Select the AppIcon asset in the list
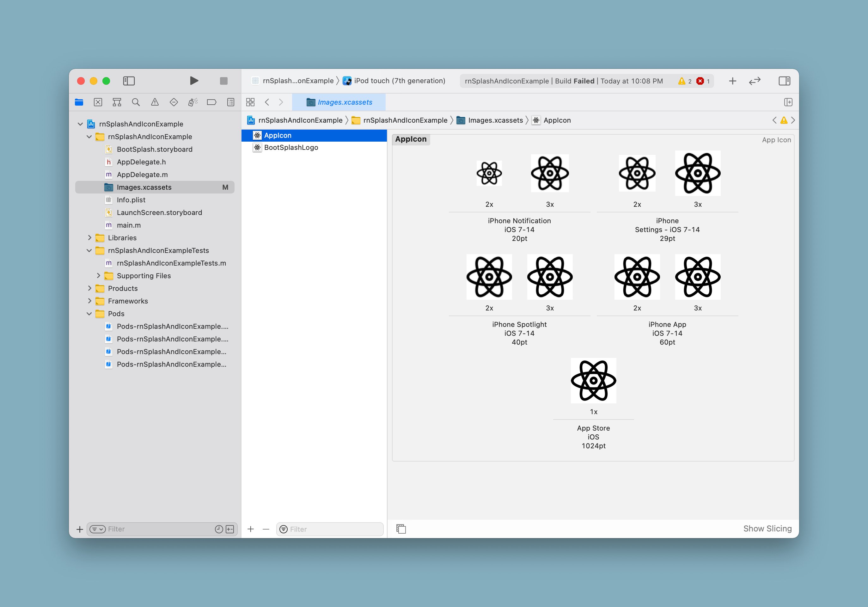This screenshot has height=607, width=868. (314, 135)
